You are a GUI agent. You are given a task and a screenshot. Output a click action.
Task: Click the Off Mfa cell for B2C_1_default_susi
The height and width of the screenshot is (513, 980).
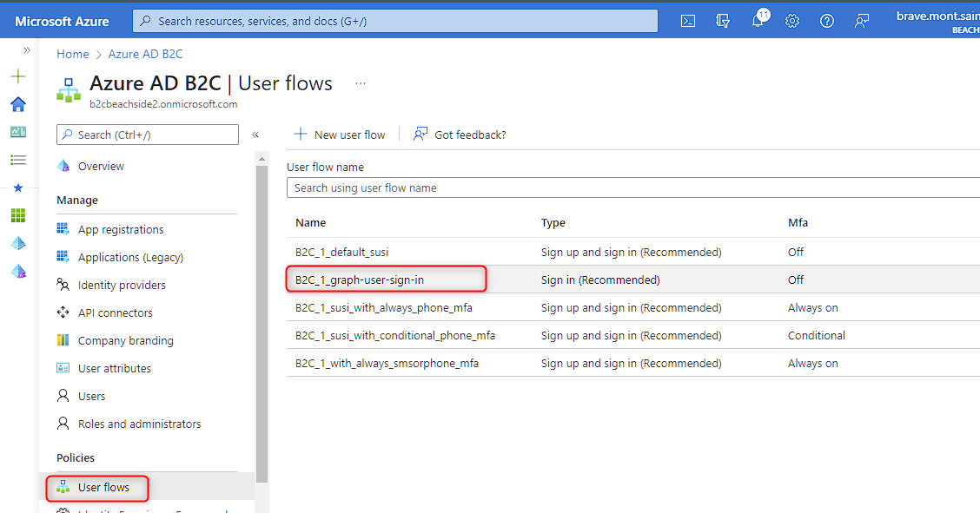point(796,252)
